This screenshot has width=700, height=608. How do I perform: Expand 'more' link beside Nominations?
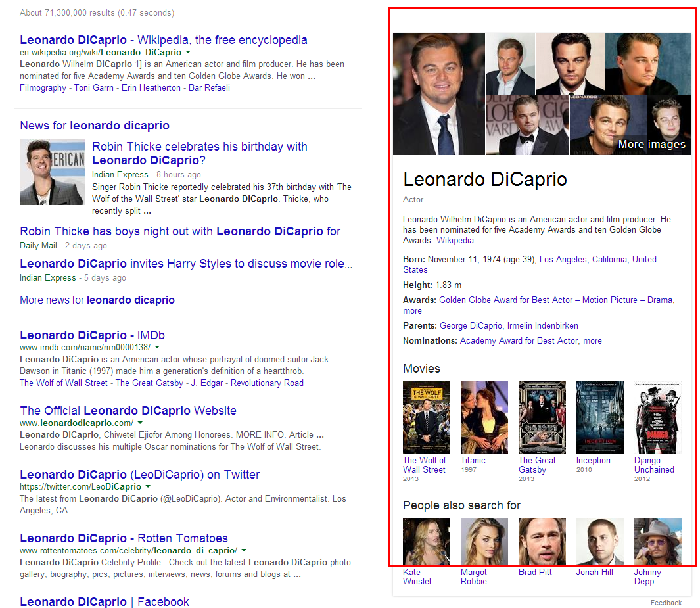point(592,341)
